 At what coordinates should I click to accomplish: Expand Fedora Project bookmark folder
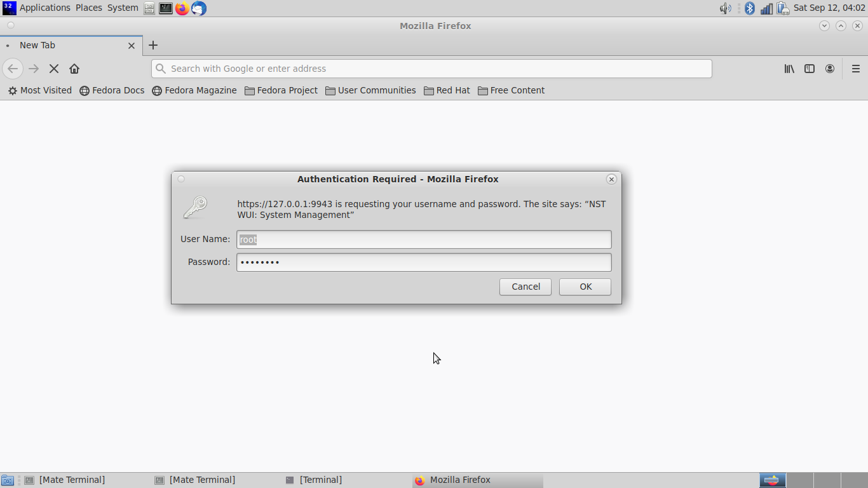(x=281, y=90)
